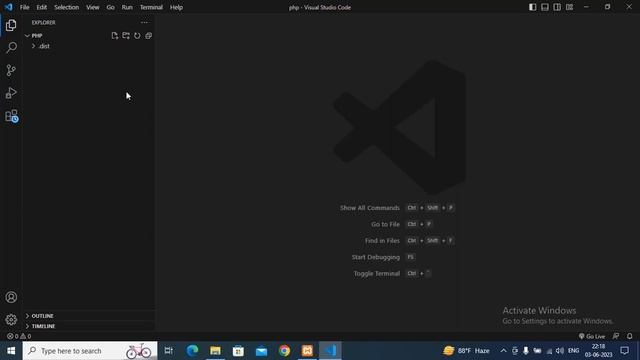Image resolution: width=640 pixels, height=360 pixels.
Task: Open the Mail app from taskbar
Action: point(261,351)
